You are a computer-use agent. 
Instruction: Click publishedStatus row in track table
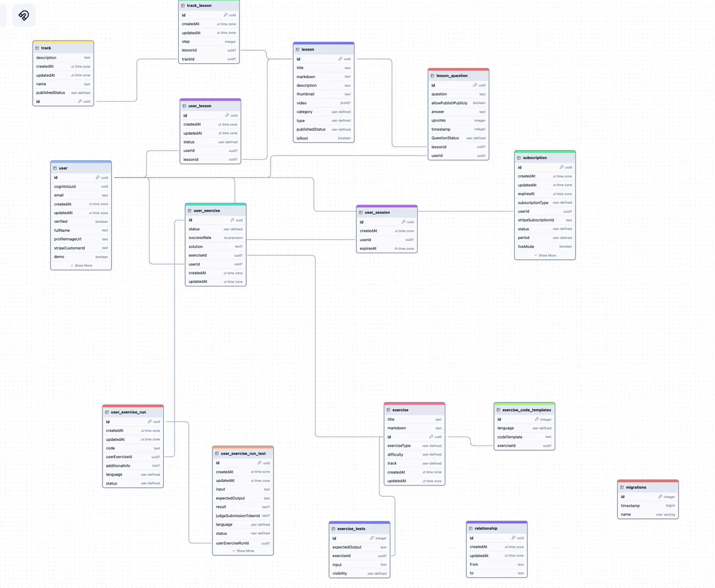pos(63,93)
